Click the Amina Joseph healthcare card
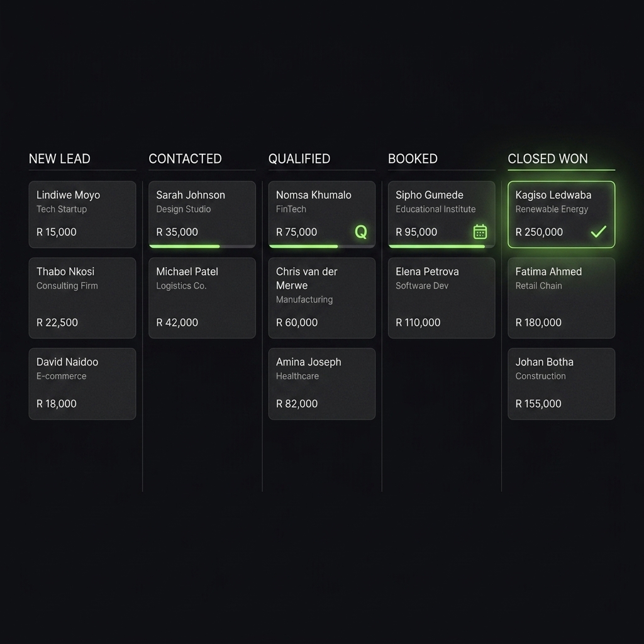This screenshot has width=644, height=644. pos(321,384)
